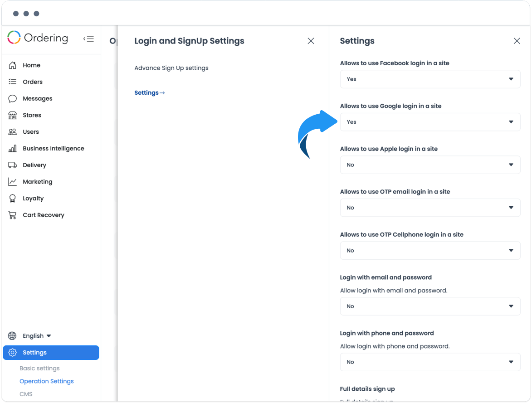Viewport: 532px width, 403px height.
Task: Go to Home in the sidebar
Action: pyautogui.click(x=32, y=65)
